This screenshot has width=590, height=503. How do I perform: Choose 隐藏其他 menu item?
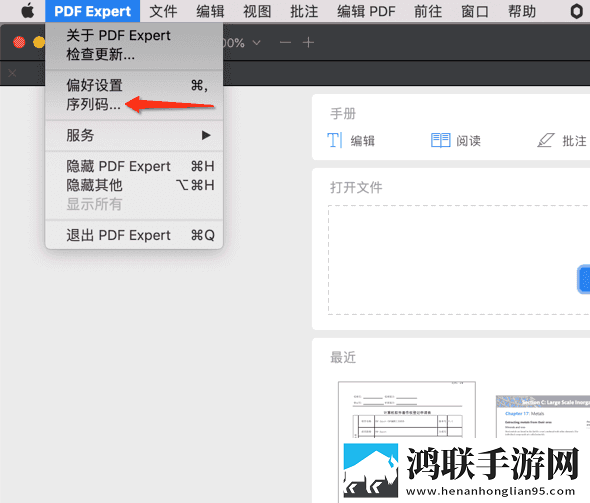tap(134, 185)
